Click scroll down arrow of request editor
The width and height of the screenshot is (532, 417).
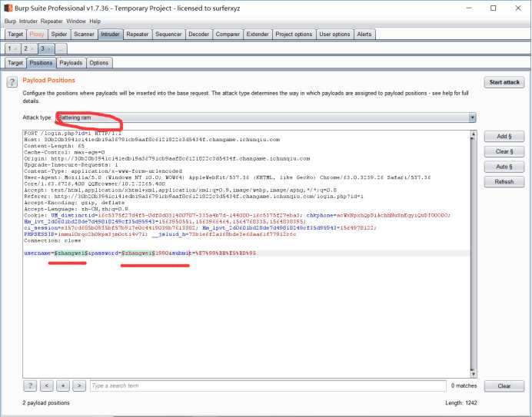(x=474, y=373)
